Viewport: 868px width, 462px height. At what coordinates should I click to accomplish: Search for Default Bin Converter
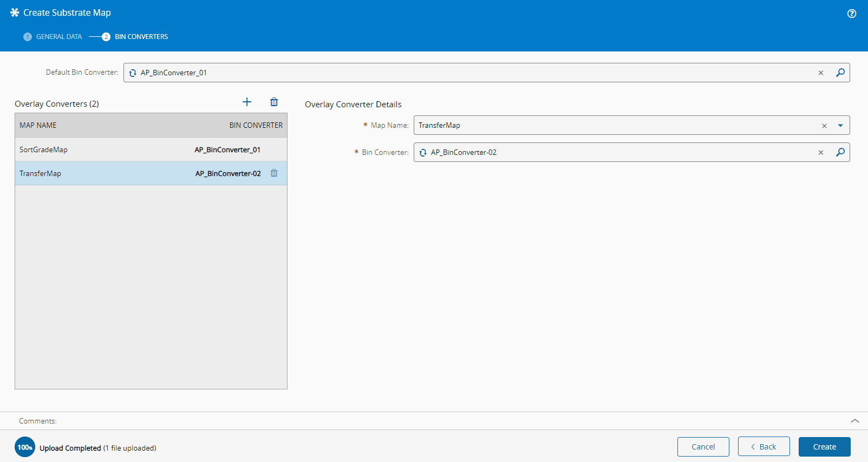tap(840, 73)
